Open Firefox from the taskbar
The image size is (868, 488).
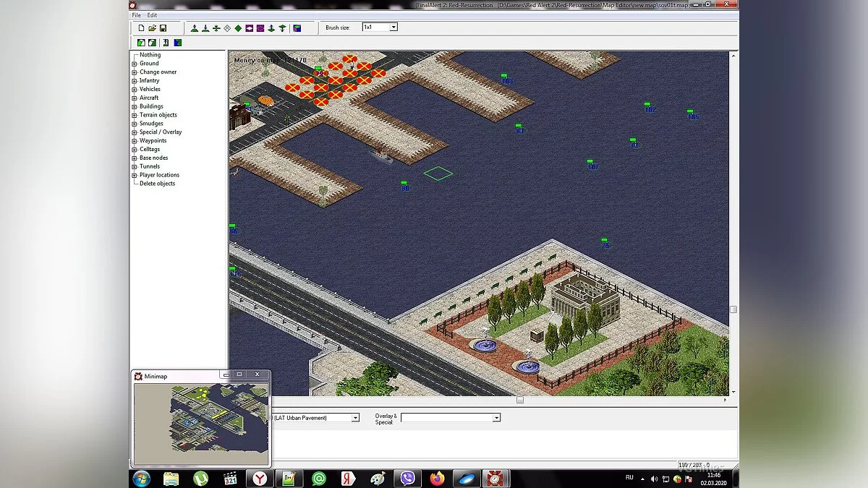click(x=437, y=479)
